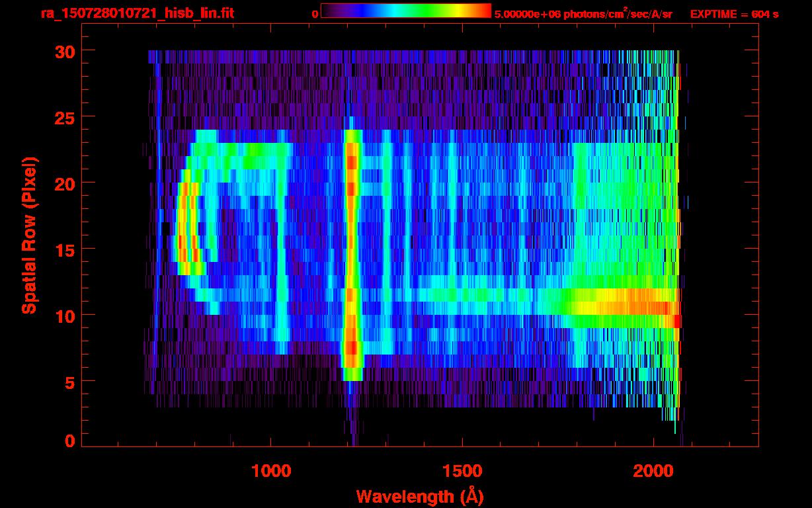Click the x-axis tick label 1500
This screenshot has width=812, height=508.
coord(463,471)
